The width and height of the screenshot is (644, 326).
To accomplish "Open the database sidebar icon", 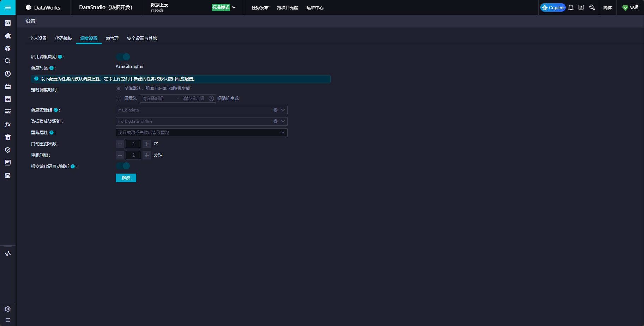I will (8, 175).
